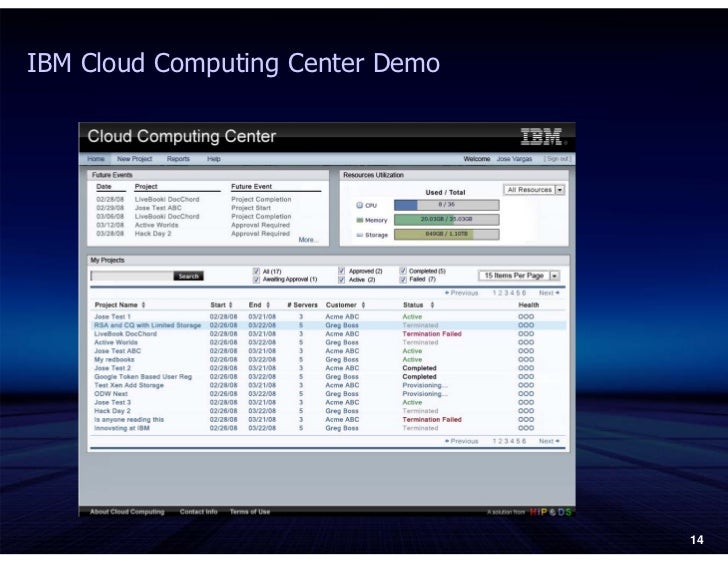Click the Memory usage bar
Screen dimensions: 728x563
(447, 220)
